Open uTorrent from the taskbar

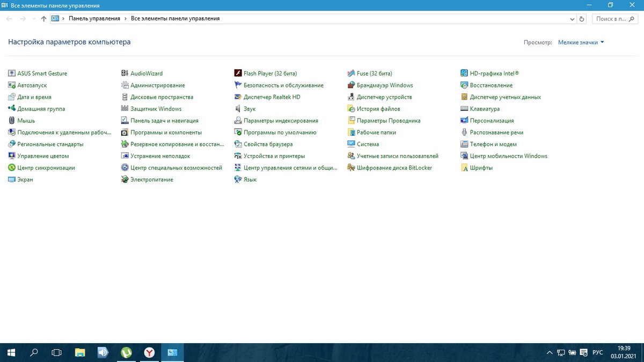point(126,352)
